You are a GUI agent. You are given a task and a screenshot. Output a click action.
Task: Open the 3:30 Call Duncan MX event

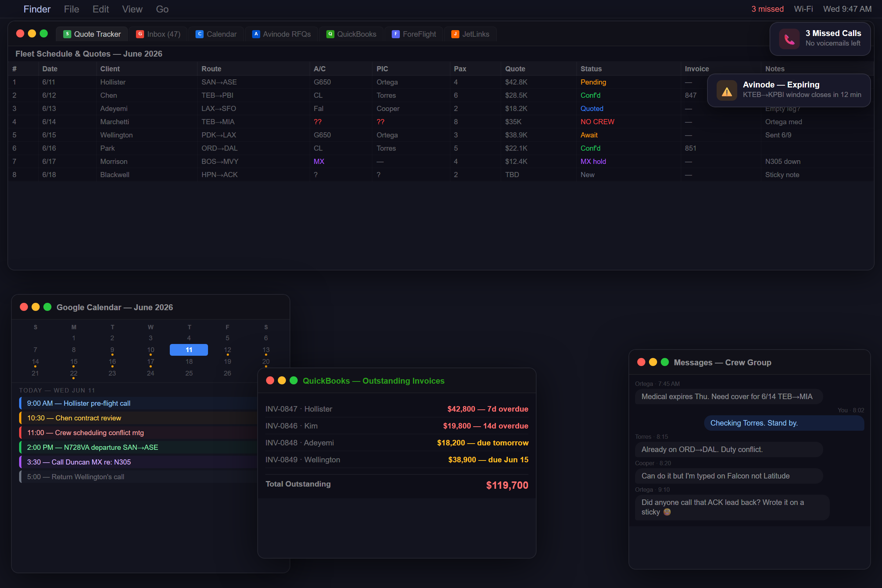(139, 462)
